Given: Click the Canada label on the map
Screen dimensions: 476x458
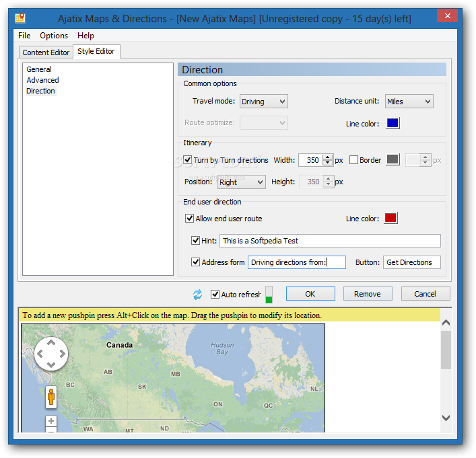Looking at the screenshot, I should pyautogui.click(x=120, y=345).
